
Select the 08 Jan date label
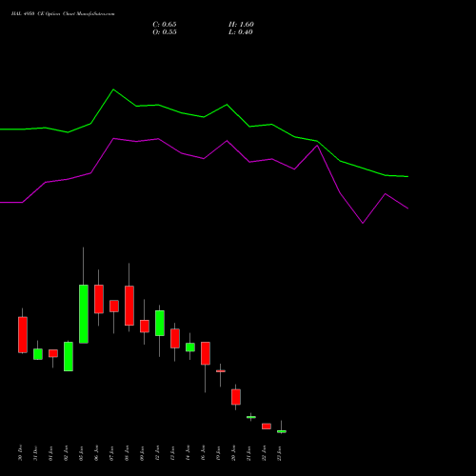tap(127, 453)
